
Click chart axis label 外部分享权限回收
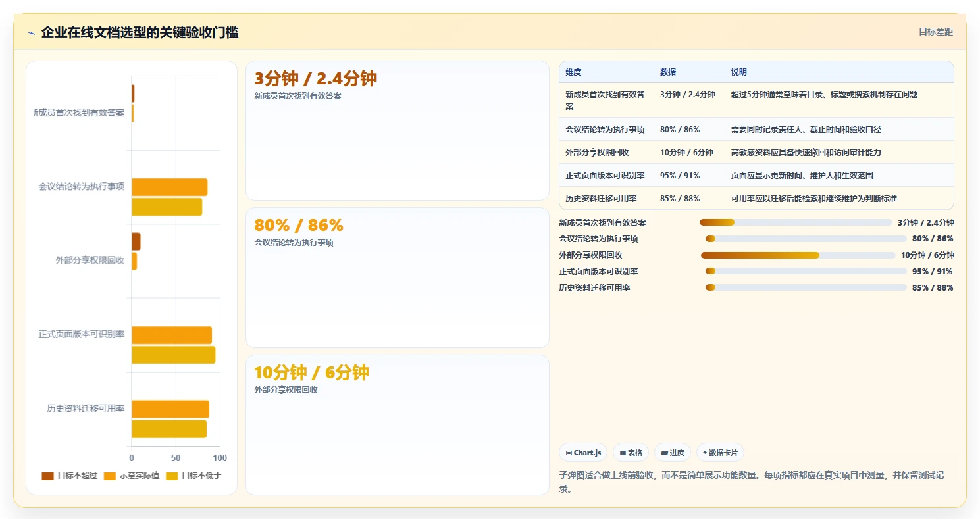[x=90, y=260]
